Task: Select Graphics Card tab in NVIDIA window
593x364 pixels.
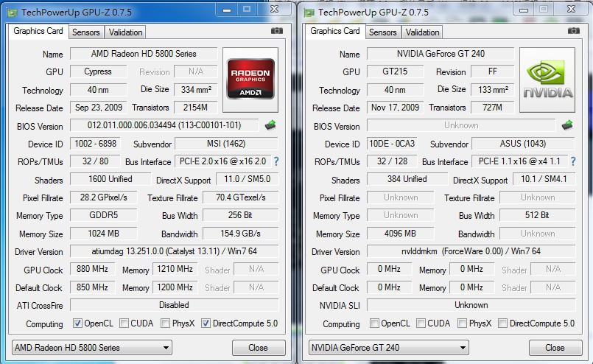Action: pyautogui.click(x=335, y=31)
